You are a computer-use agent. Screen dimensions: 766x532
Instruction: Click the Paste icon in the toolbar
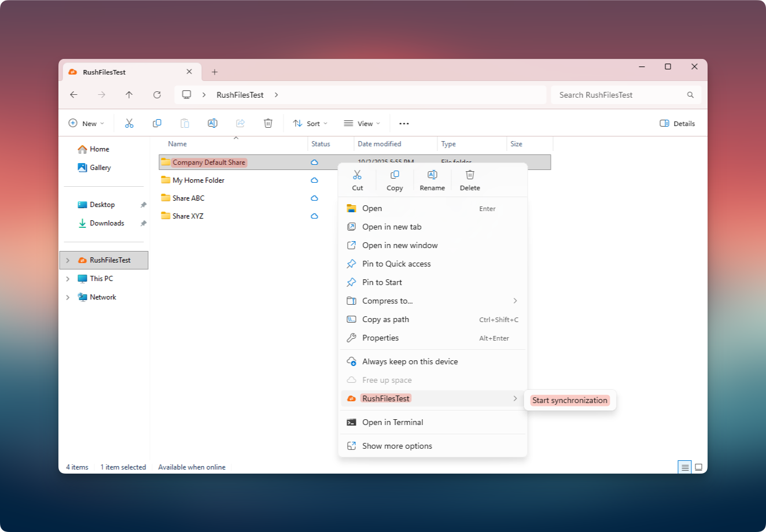point(185,123)
